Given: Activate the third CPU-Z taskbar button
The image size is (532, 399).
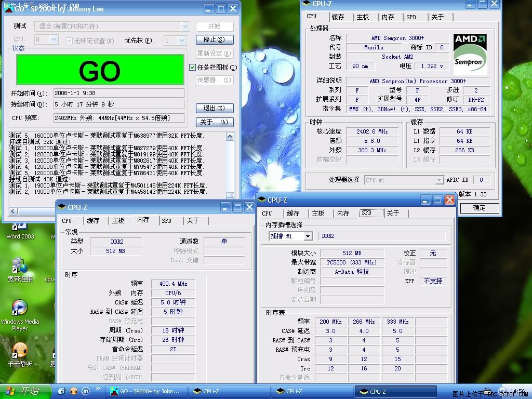Looking at the screenshot, I should [395, 391].
